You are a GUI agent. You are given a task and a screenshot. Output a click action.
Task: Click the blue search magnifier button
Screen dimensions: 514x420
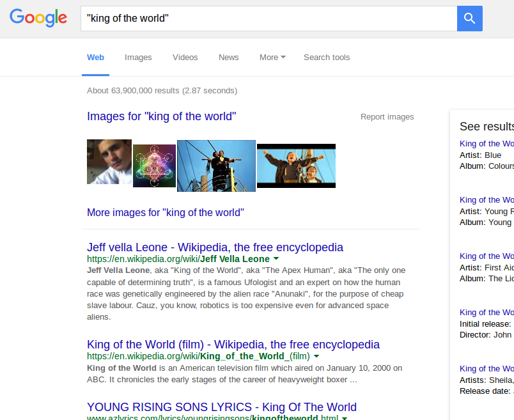coord(469,19)
